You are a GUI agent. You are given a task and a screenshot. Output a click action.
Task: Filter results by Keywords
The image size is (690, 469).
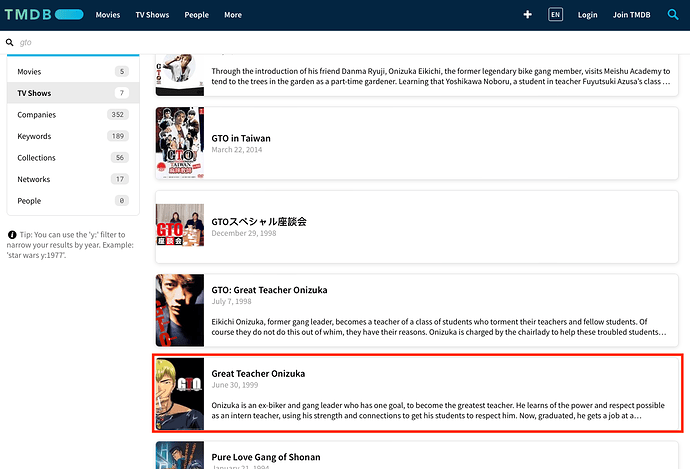73,136
